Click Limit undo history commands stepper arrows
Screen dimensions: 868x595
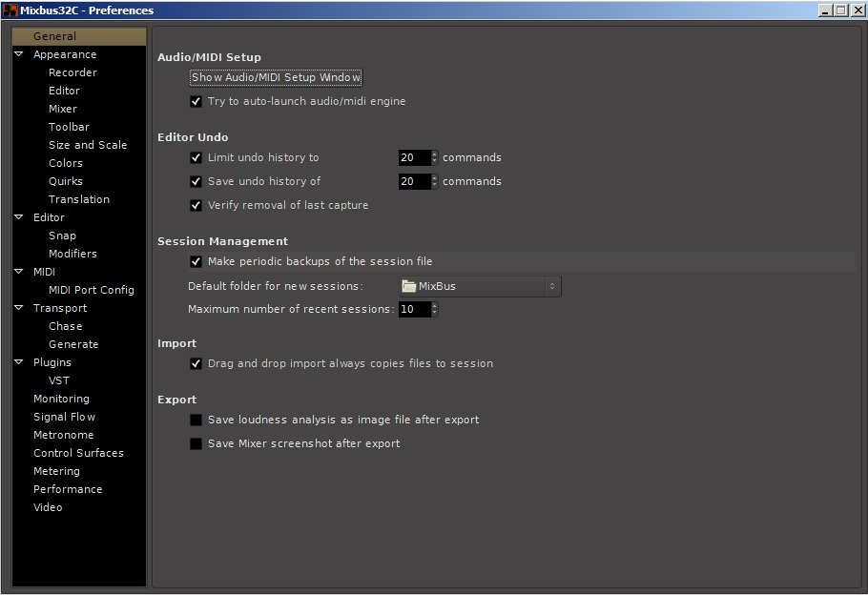435,157
